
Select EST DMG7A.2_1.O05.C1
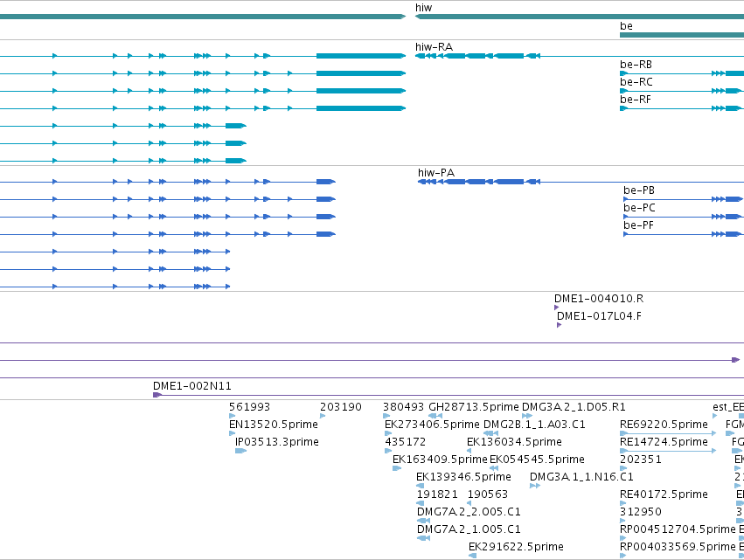469,529
